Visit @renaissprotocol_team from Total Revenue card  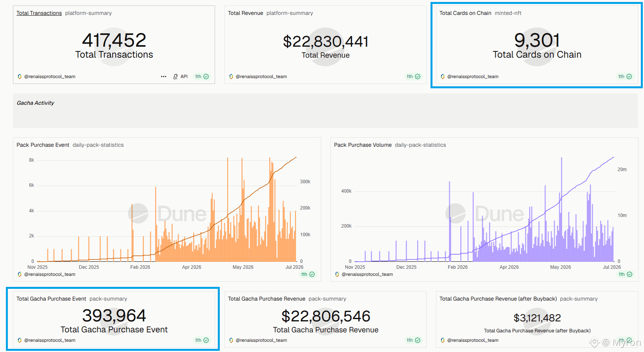[x=261, y=77]
